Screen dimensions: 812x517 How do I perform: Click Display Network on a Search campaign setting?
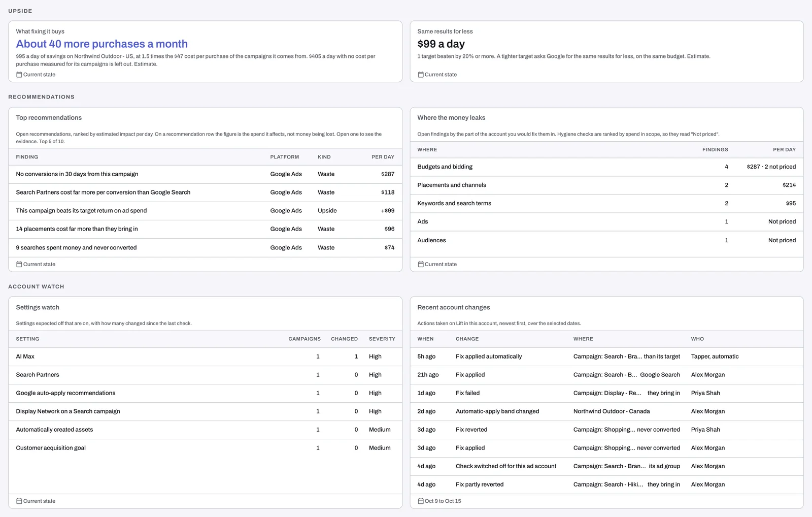tap(205, 411)
